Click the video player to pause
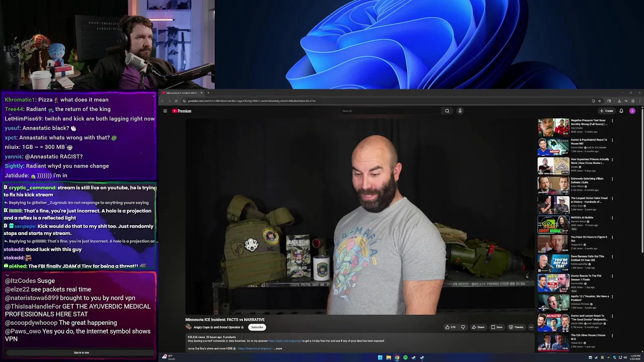The width and height of the screenshot is (644, 362). click(360, 216)
